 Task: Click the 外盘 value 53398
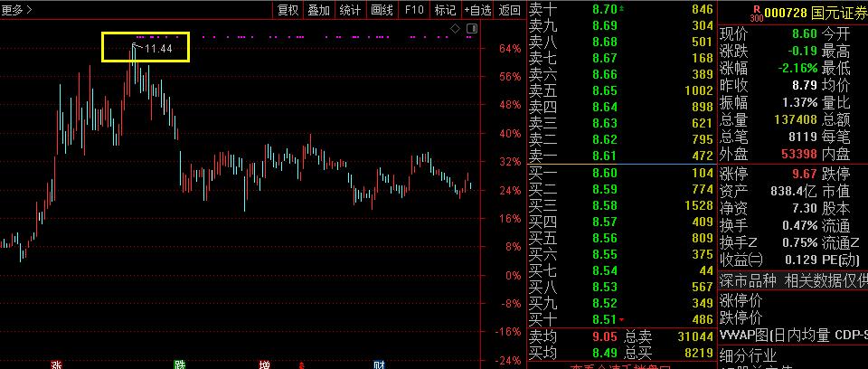click(x=799, y=154)
